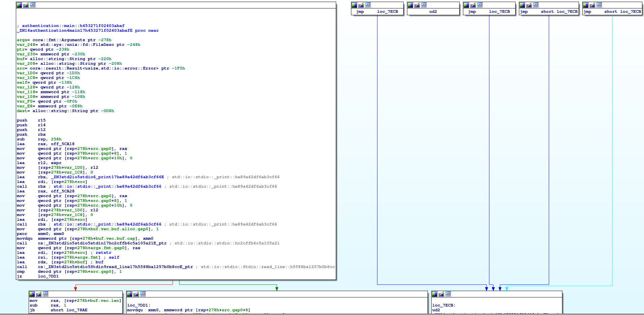Click the edit pencil icon on the main function node
Viewport: 644px width, 315px height.
tap(26, 5)
